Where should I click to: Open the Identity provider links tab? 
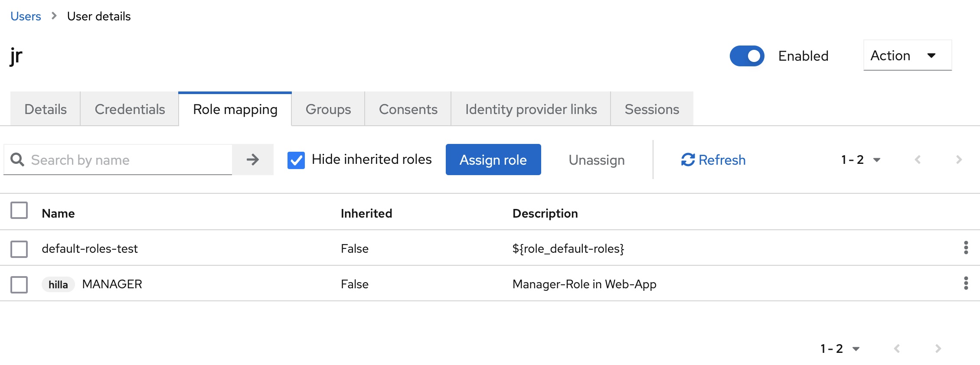(531, 109)
